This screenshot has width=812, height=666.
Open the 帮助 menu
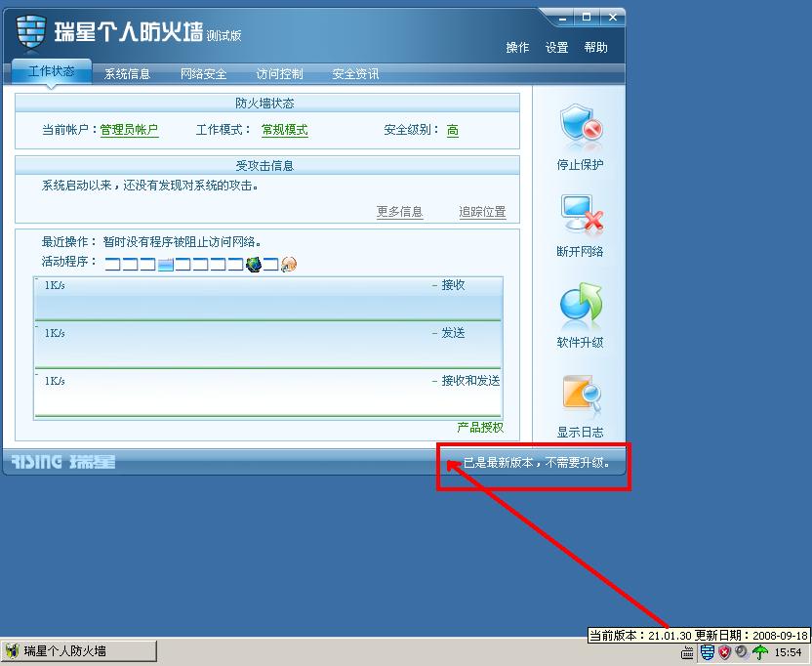point(595,48)
